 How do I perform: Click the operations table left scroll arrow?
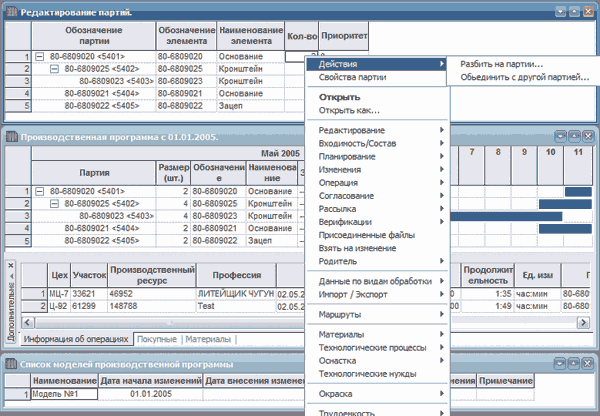pyautogui.click(x=27, y=323)
